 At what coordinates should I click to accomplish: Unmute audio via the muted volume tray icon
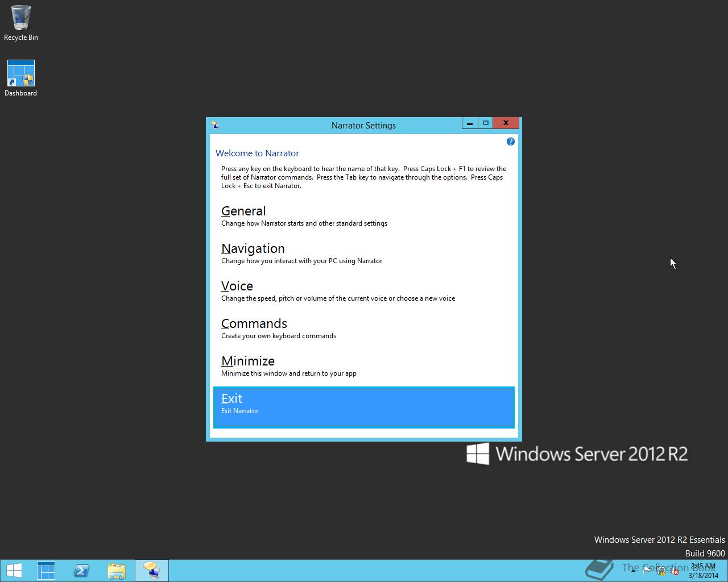[x=675, y=570]
